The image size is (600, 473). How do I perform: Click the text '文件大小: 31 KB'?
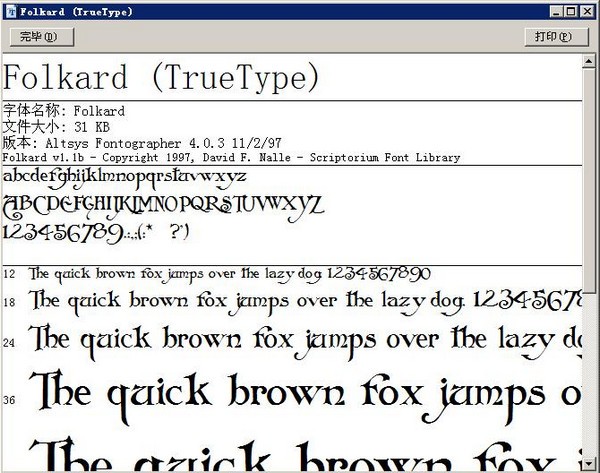coord(56,127)
